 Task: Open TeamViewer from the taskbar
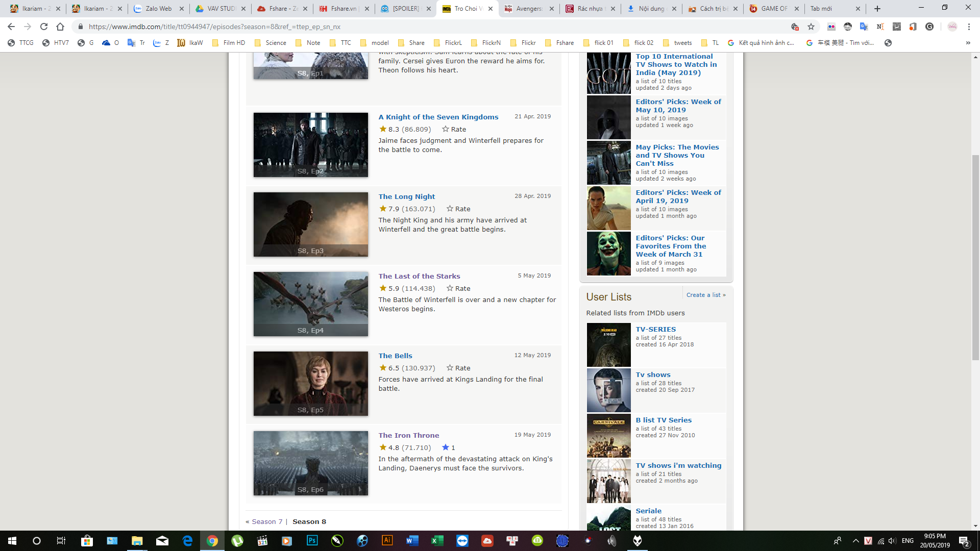[x=462, y=541]
